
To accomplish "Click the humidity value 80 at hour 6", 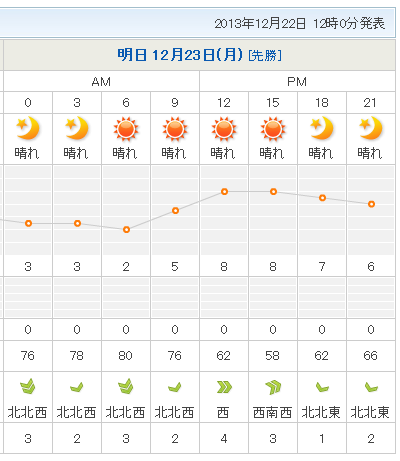I will coord(126,356).
